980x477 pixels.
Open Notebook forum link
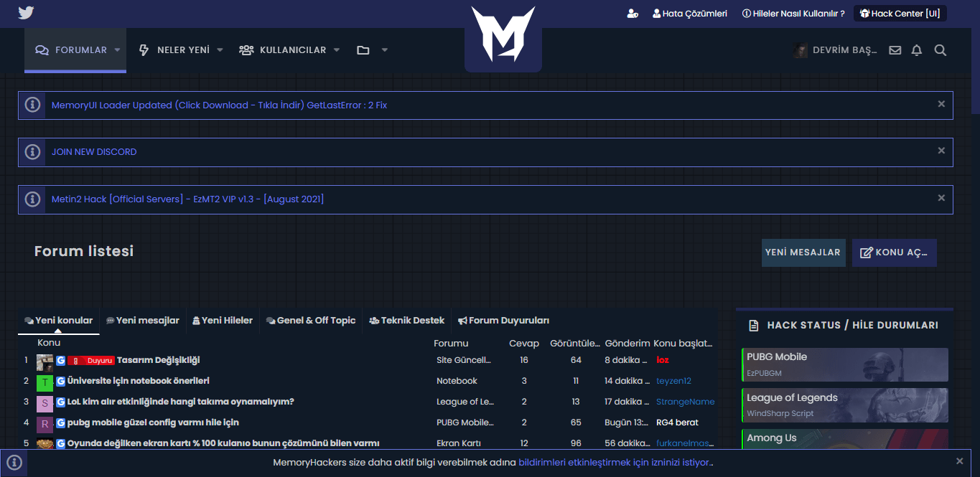pyautogui.click(x=457, y=381)
